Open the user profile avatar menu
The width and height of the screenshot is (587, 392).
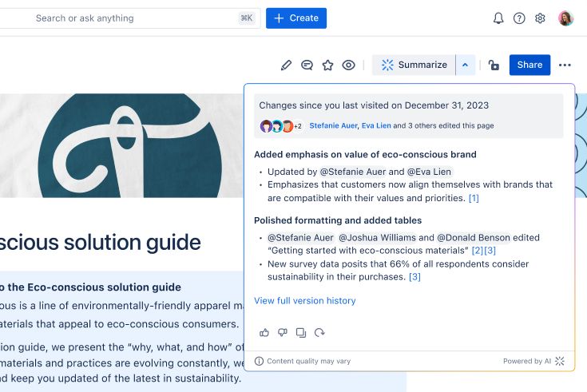pos(565,18)
